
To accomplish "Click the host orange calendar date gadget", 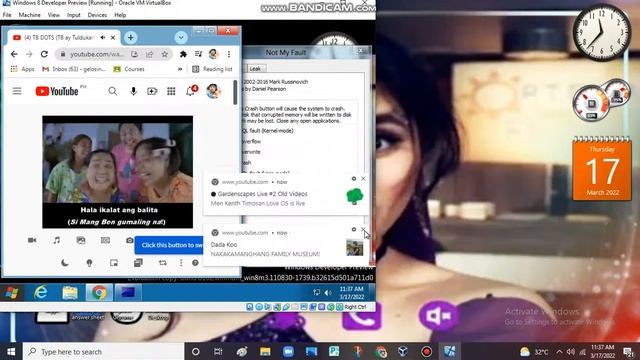I will coord(602,168).
